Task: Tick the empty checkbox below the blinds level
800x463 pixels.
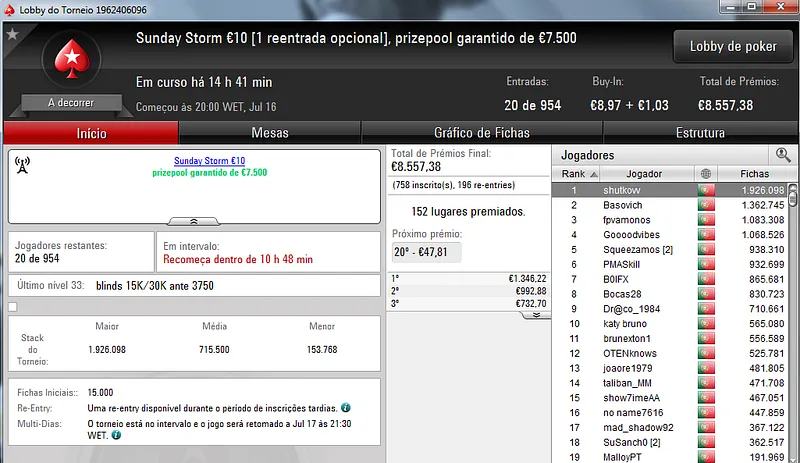Action: [12, 307]
